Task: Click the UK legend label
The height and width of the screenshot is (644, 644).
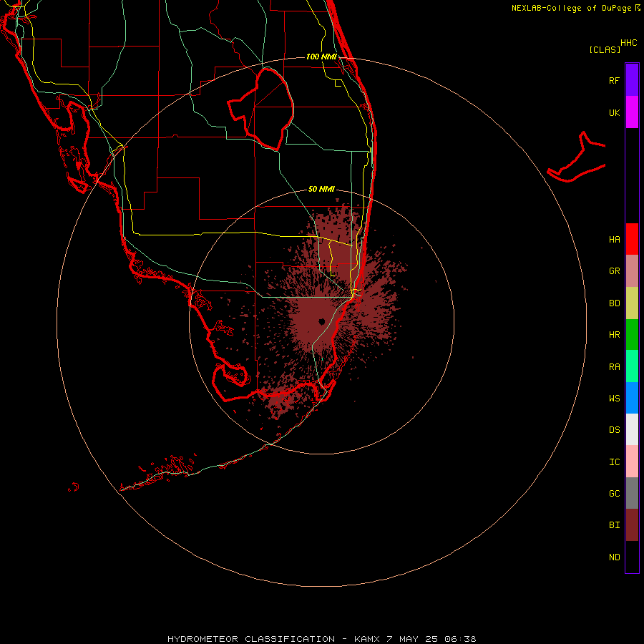Action: (614, 113)
